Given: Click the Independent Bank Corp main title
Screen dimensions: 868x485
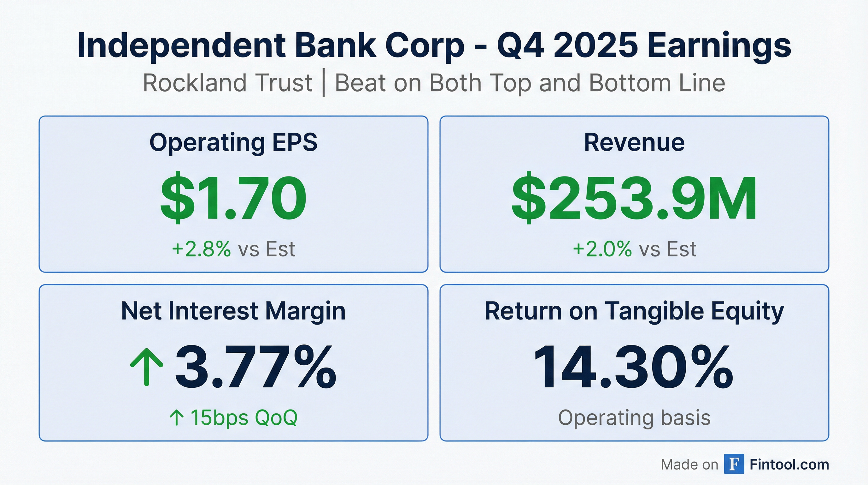Looking at the screenshot, I should (434, 45).
